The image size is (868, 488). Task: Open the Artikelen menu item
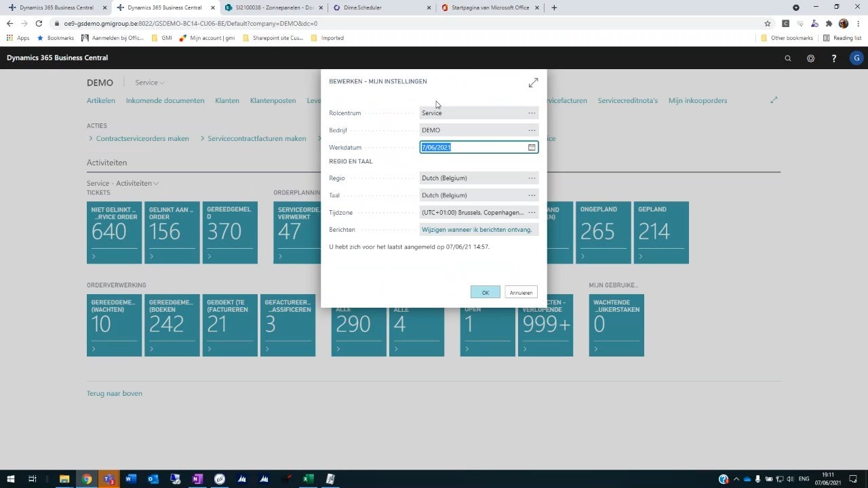click(x=101, y=100)
